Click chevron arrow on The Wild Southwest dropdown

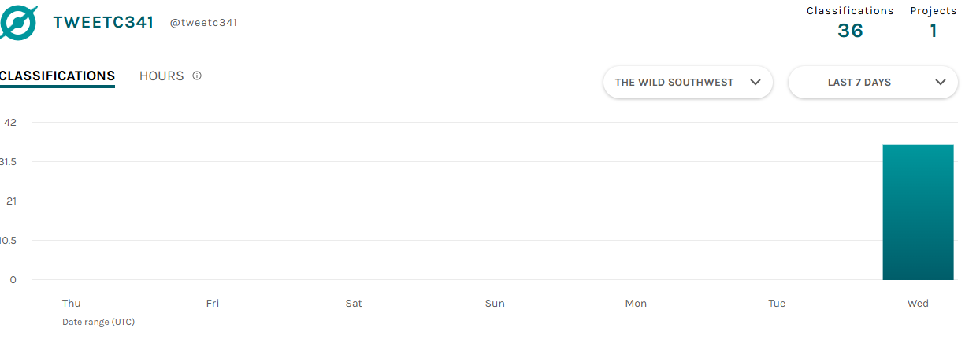pyautogui.click(x=755, y=82)
